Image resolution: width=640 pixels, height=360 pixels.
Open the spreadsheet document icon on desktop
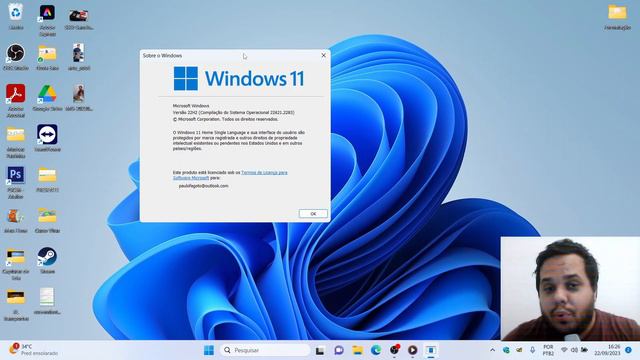pyautogui.click(x=47, y=301)
